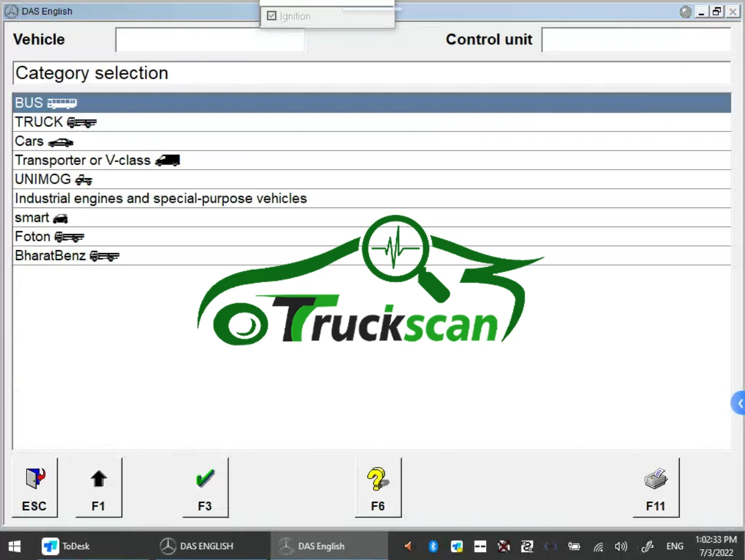Image resolution: width=745 pixels, height=560 pixels.
Task: Click the ESC exit door button
Action: click(x=35, y=487)
